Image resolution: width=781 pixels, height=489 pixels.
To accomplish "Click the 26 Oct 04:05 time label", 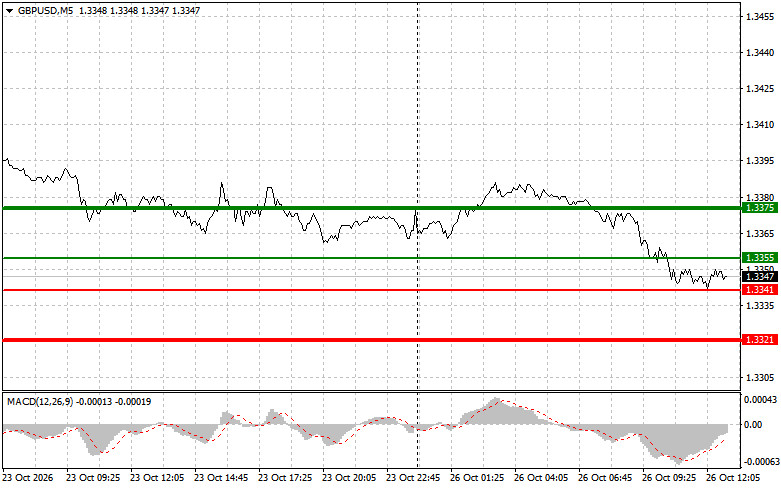I will pyautogui.click(x=541, y=478).
